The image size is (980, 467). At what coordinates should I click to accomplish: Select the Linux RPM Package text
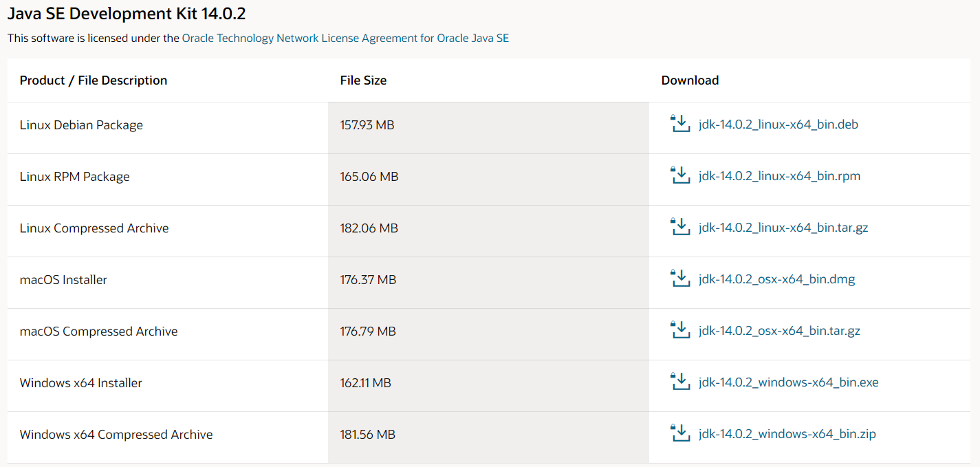[75, 177]
